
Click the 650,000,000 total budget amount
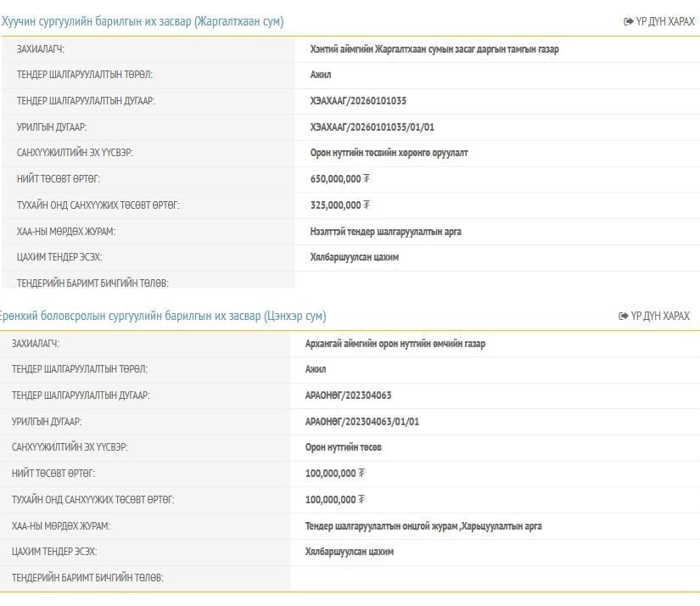(336, 179)
